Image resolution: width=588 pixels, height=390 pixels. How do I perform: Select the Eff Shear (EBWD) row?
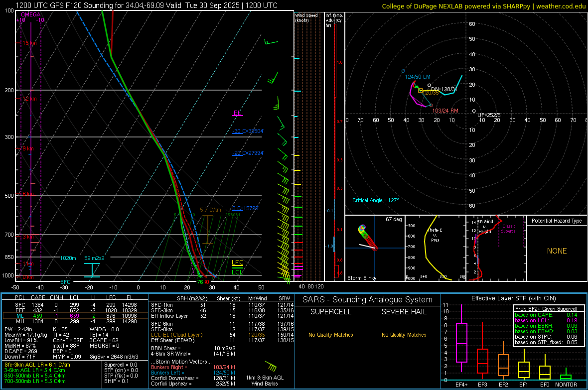tap(223, 340)
